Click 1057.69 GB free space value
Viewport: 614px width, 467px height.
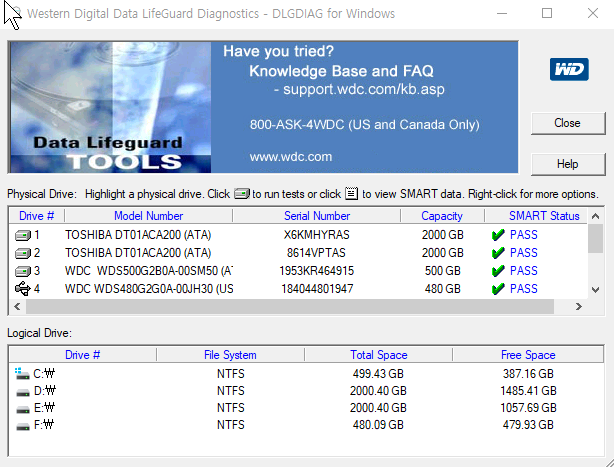coord(528,408)
